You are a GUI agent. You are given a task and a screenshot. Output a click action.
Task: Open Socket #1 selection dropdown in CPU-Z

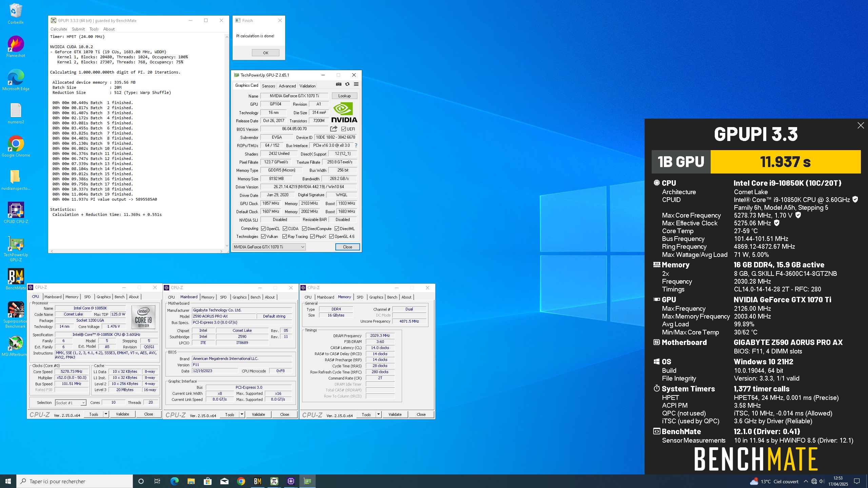(71, 403)
